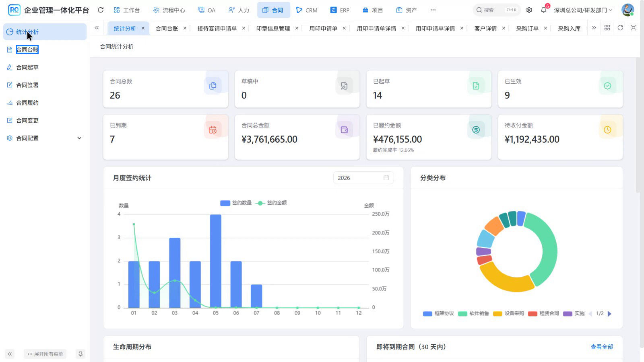Collapse sidebar with bottom double-arrow
Viewport: 644px width, 362px height.
[10, 354]
